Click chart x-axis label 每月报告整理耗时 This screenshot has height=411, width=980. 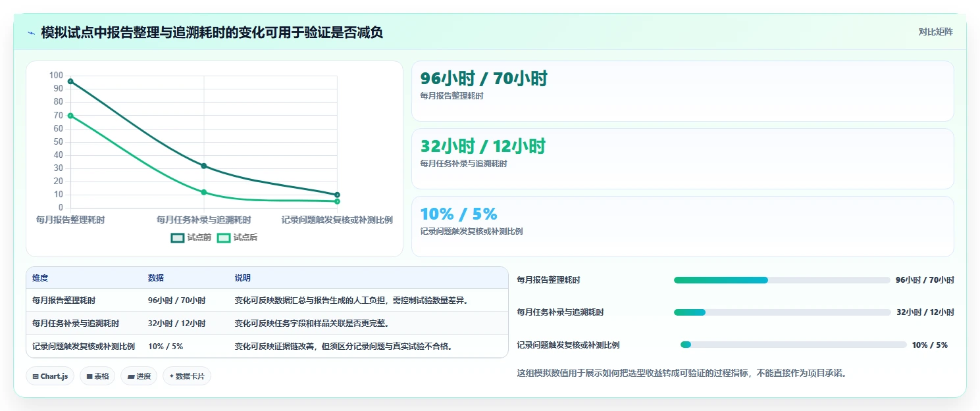point(70,220)
